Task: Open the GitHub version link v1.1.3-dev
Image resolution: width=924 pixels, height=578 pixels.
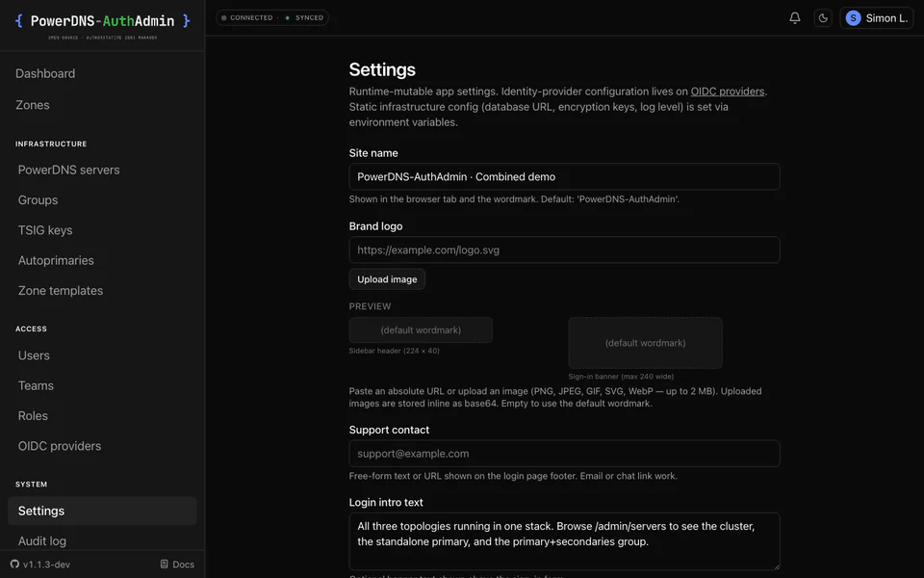Action: click(x=40, y=565)
